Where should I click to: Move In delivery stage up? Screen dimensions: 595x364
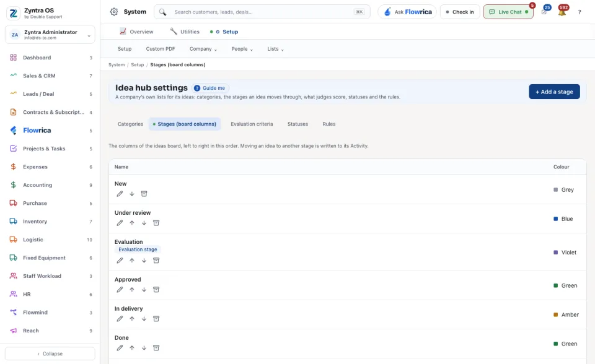[131, 319]
